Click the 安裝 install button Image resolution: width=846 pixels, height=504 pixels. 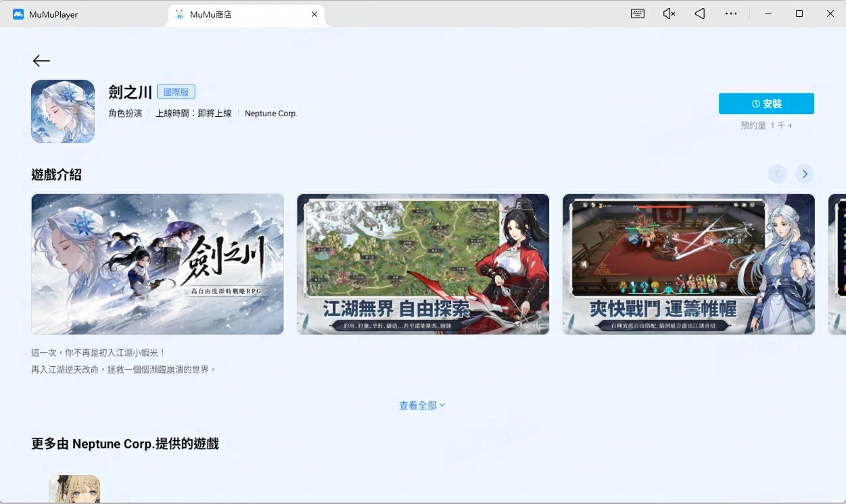click(766, 103)
